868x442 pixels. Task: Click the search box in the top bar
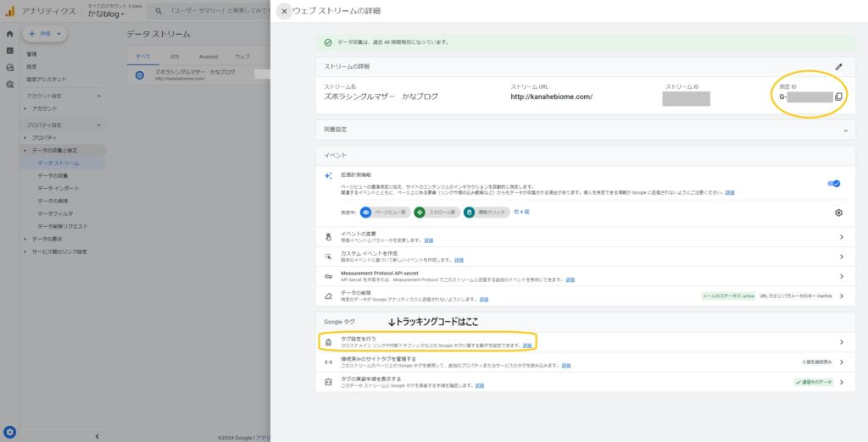[x=212, y=11]
